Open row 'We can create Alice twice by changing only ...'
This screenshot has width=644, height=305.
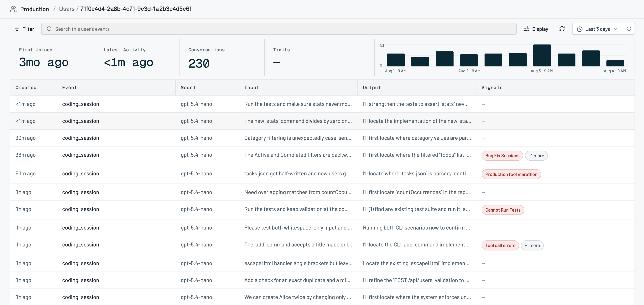click(x=322, y=297)
